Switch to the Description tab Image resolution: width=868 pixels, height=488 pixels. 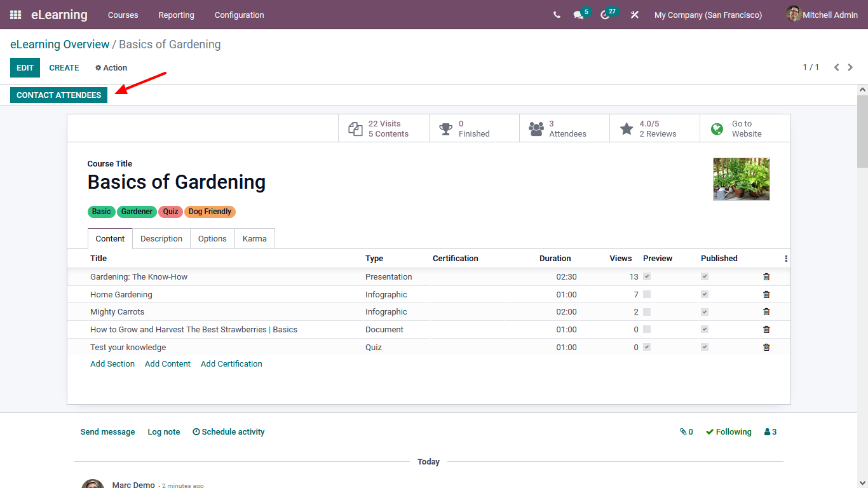pyautogui.click(x=161, y=239)
